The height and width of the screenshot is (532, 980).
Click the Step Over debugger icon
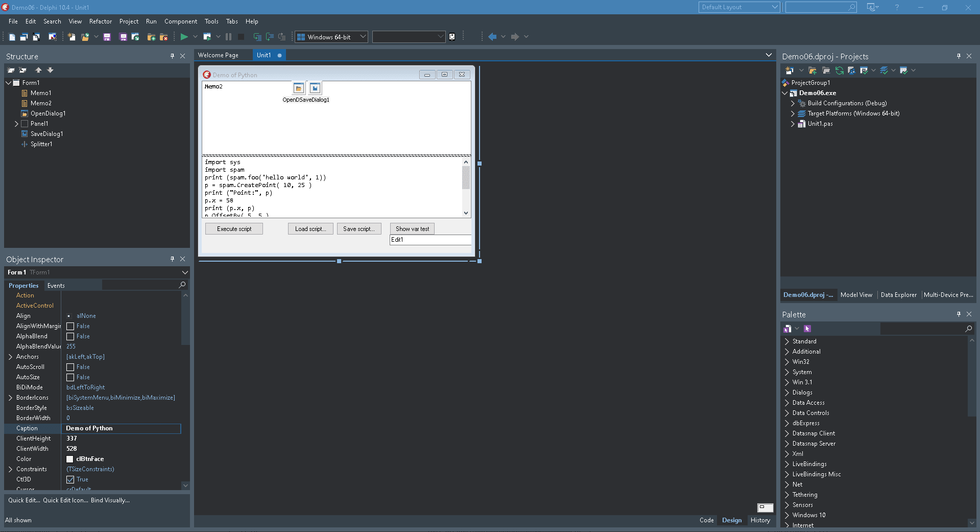270,37
